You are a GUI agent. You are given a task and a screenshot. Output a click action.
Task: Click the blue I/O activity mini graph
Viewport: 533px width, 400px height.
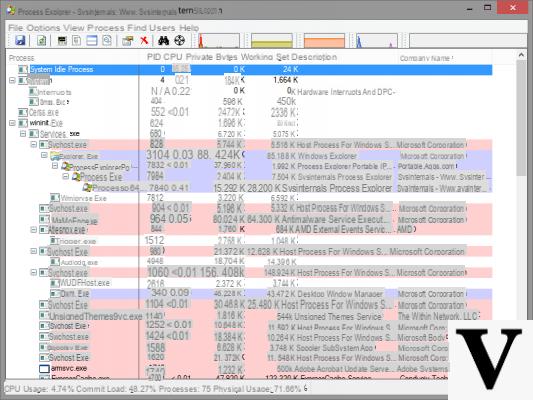pos(377,40)
